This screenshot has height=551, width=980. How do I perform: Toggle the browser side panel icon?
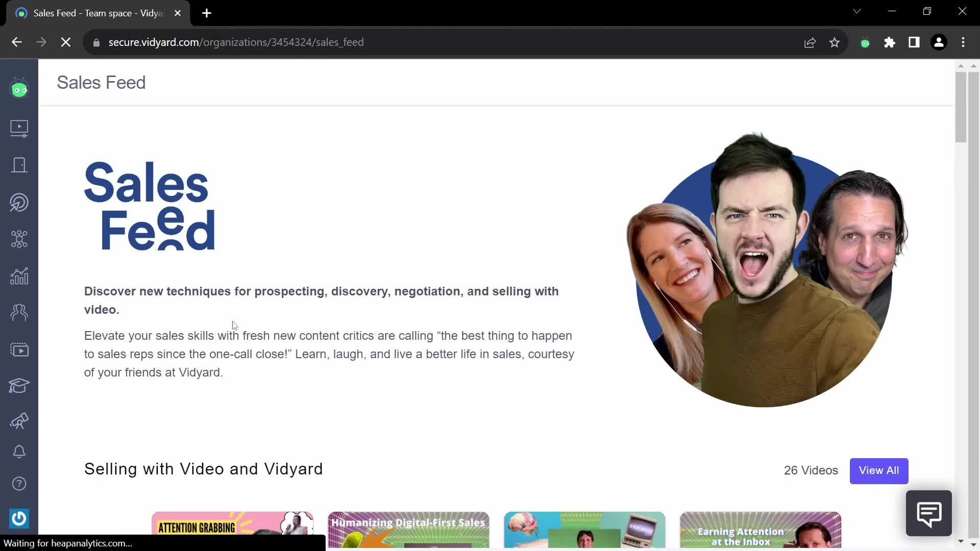point(914,42)
